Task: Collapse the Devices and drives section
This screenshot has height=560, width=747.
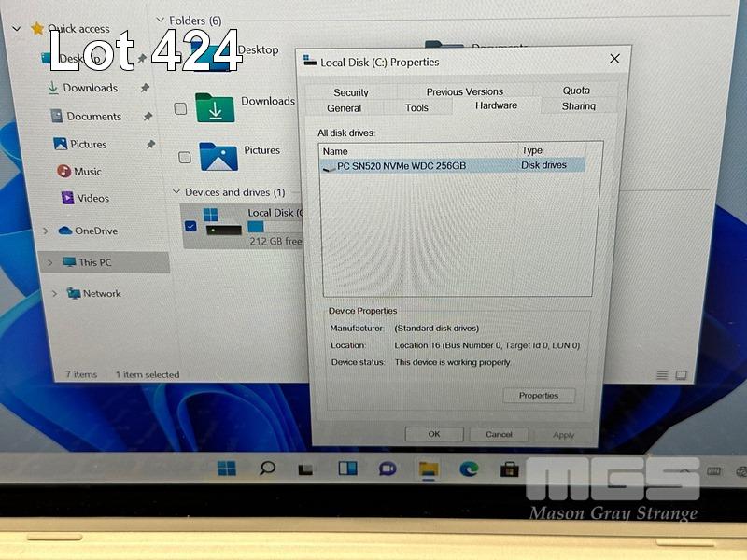Action: pos(176,192)
